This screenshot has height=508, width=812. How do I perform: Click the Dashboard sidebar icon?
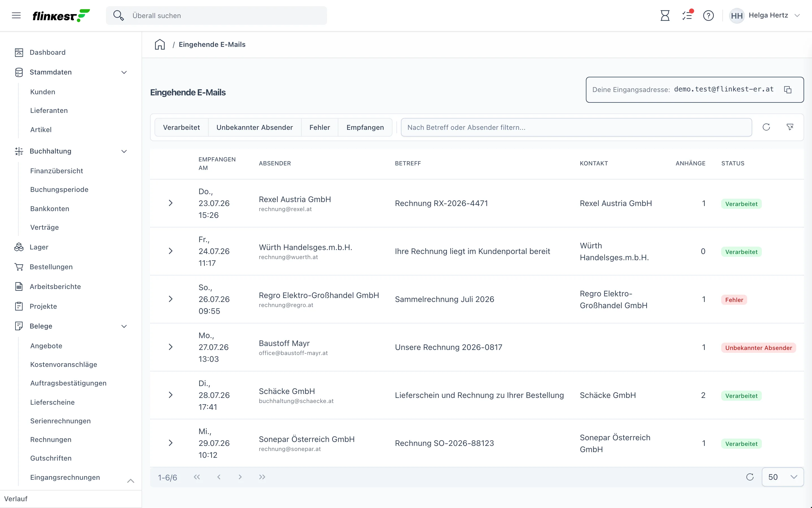point(19,52)
